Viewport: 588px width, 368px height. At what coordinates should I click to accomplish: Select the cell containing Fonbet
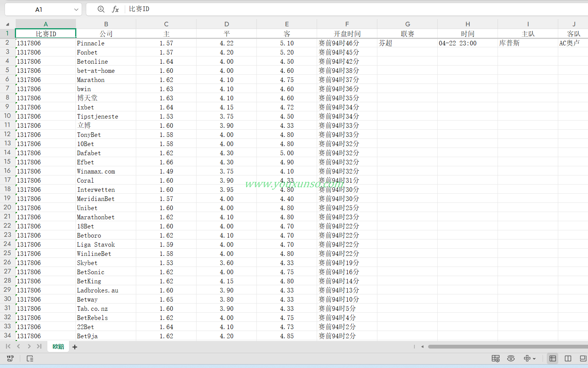point(106,52)
